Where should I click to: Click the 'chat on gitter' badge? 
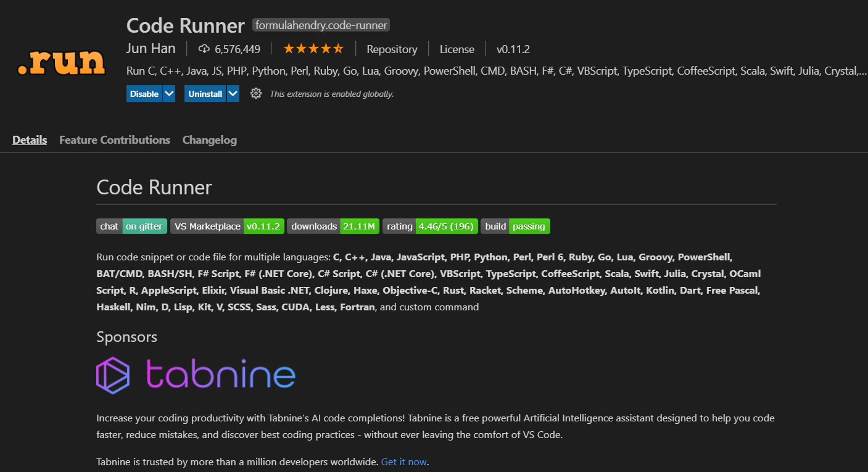point(131,226)
